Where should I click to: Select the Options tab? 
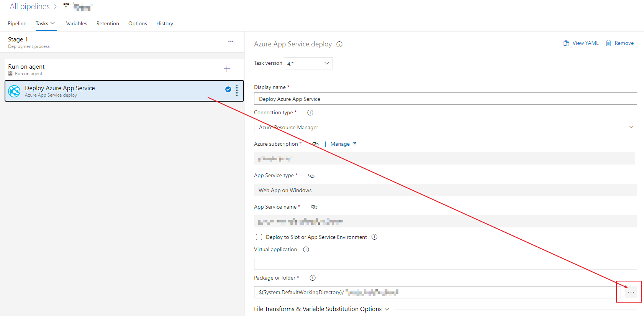pos(138,23)
